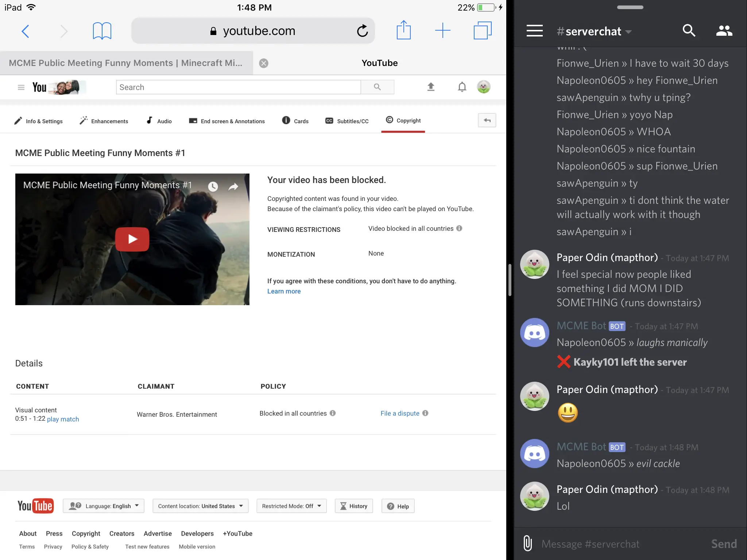Click info icon beside Video blocked

coord(459,228)
